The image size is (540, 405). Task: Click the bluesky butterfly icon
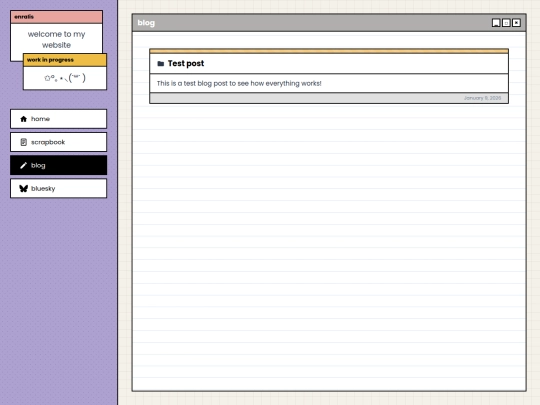pos(23,188)
